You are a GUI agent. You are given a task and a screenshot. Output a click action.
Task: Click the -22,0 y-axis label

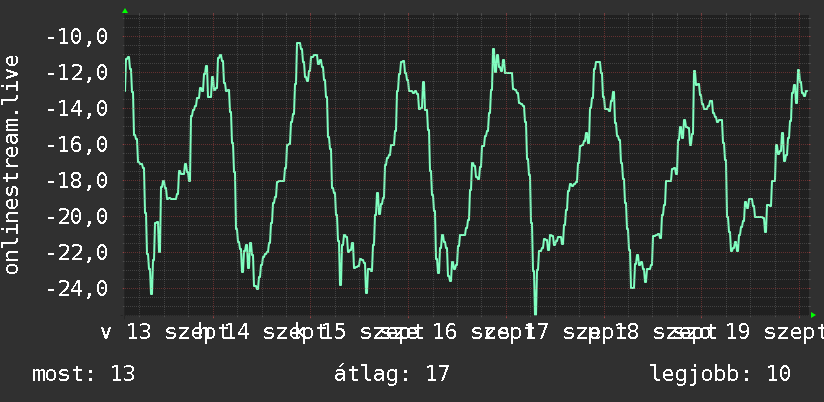point(77,252)
